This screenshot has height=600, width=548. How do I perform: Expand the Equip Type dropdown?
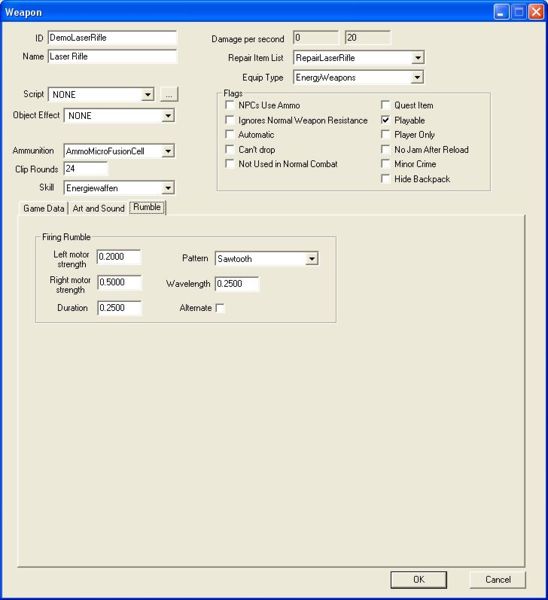coord(417,78)
